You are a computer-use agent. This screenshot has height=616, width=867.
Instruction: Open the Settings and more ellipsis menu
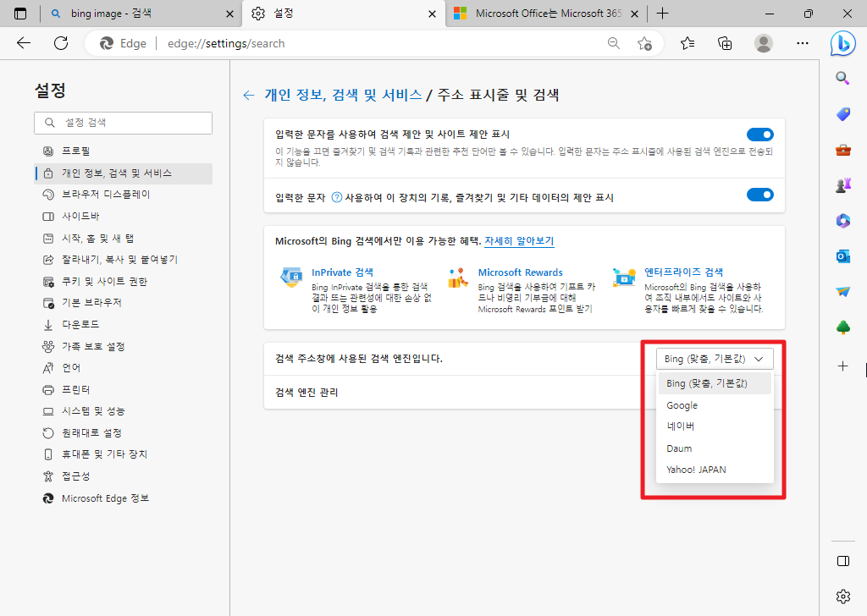(803, 43)
